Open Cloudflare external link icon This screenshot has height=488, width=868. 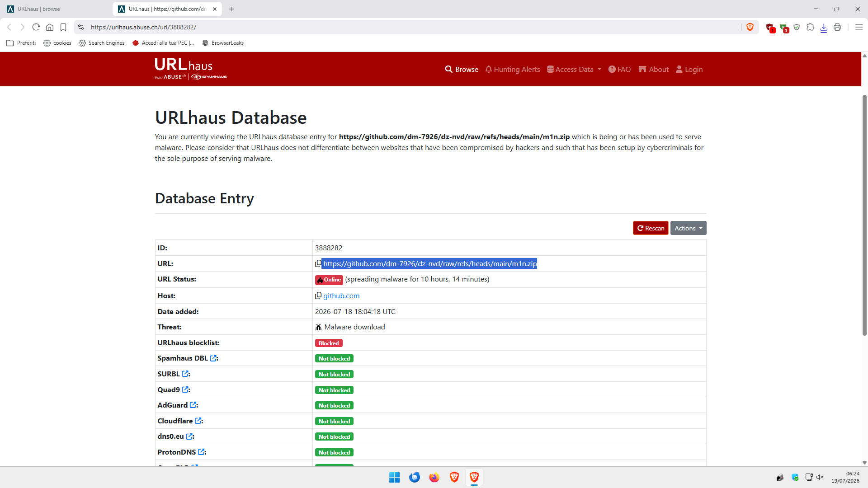coord(198,421)
